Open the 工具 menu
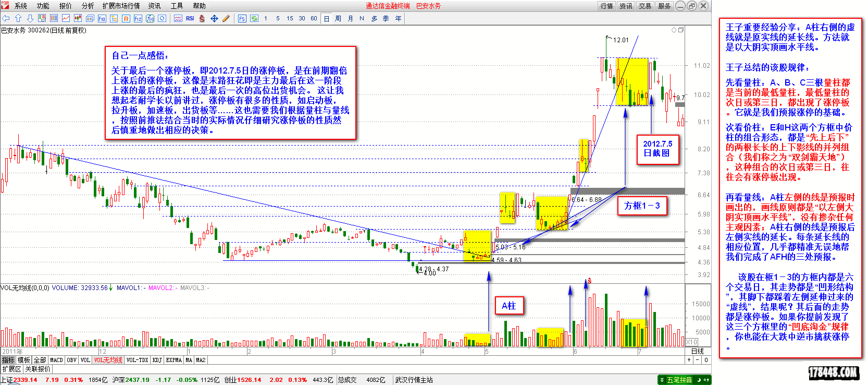 pyautogui.click(x=177, y=6)
